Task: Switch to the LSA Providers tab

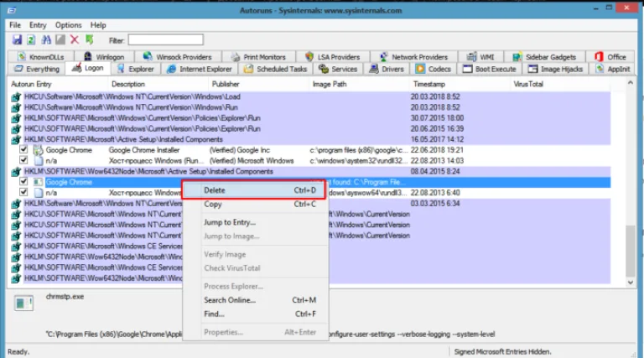Action: [x=332, y=57]
